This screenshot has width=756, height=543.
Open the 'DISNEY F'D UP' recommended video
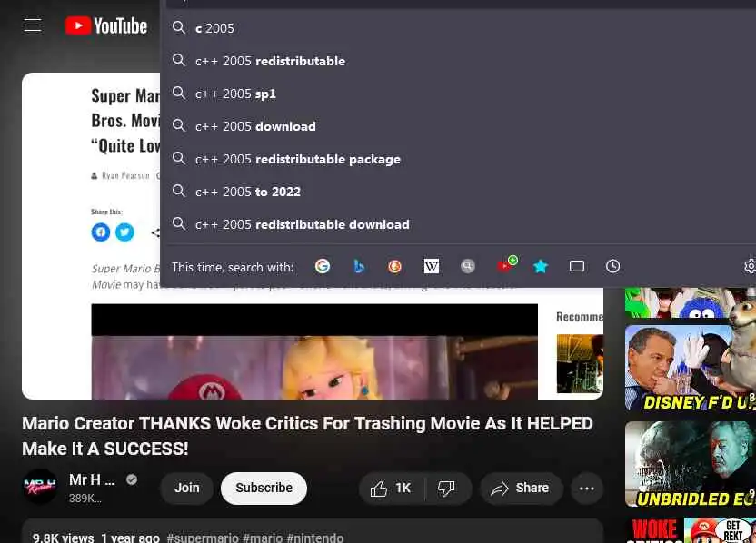coord(691,368)
